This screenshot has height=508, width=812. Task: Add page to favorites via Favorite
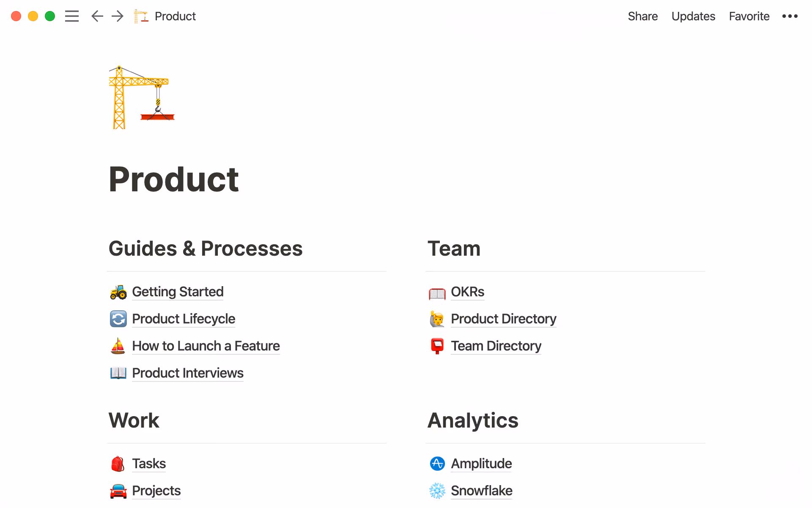(x=749, y=16)
